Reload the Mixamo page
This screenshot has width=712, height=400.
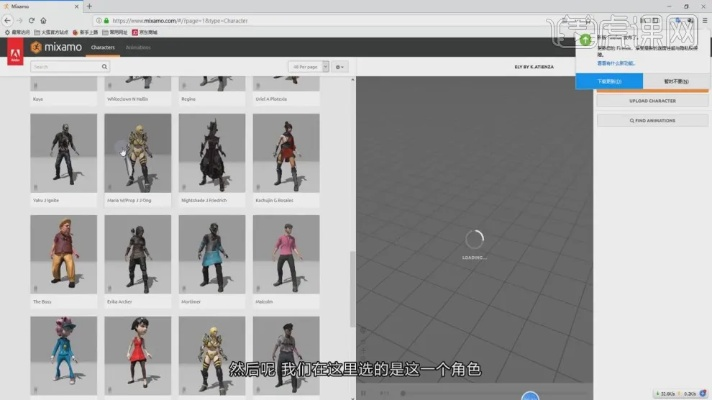(x=31, y=20)
